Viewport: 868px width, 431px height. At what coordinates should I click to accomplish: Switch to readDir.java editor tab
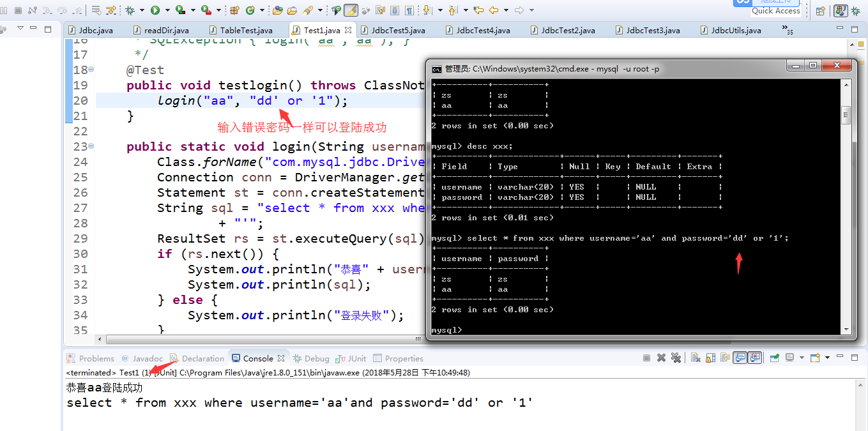tap(160, 30)
